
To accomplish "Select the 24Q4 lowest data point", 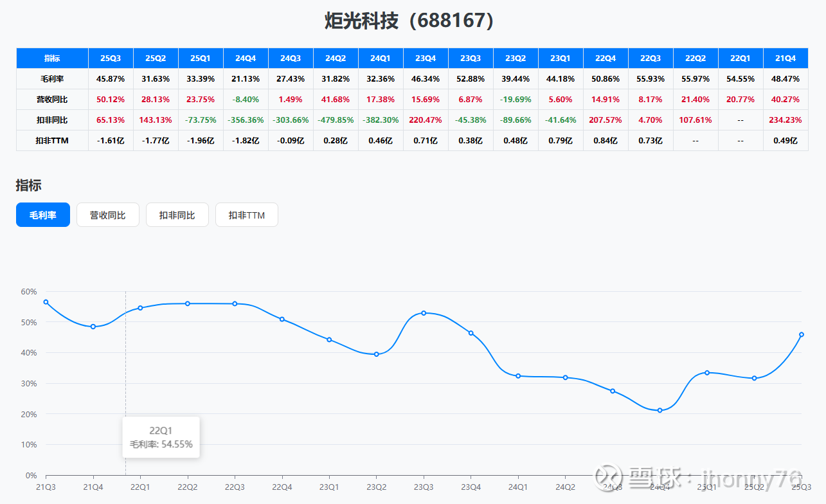I will (x=660, y=410).
